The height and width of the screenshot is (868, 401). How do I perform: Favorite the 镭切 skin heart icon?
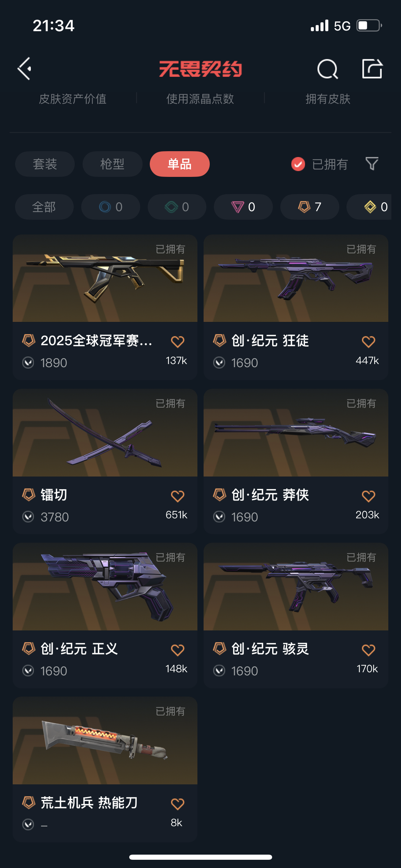(177, 496)
